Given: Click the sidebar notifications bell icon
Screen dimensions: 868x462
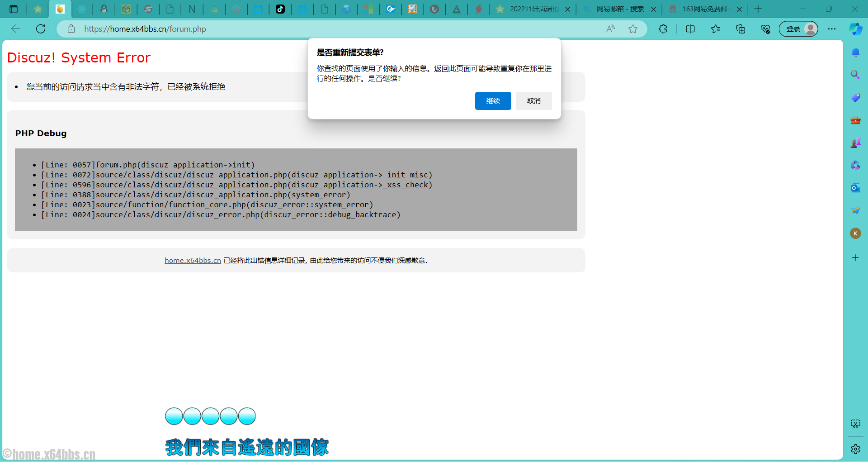Looking at the screenshot, I should (x=855, y=52).
